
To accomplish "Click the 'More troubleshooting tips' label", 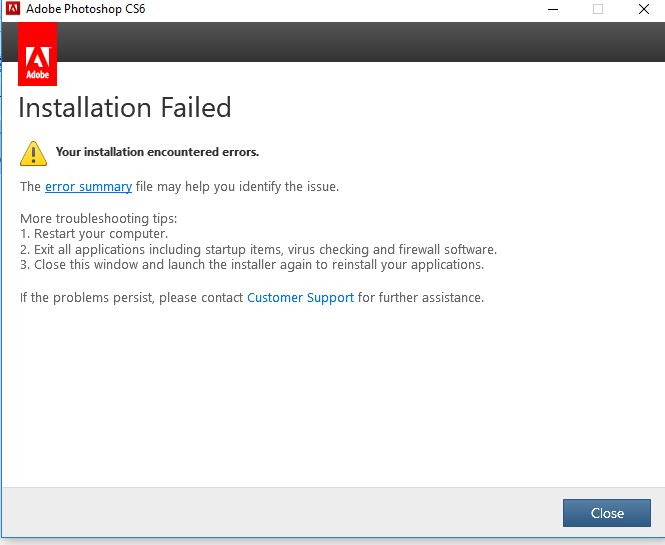I will 98,218.
